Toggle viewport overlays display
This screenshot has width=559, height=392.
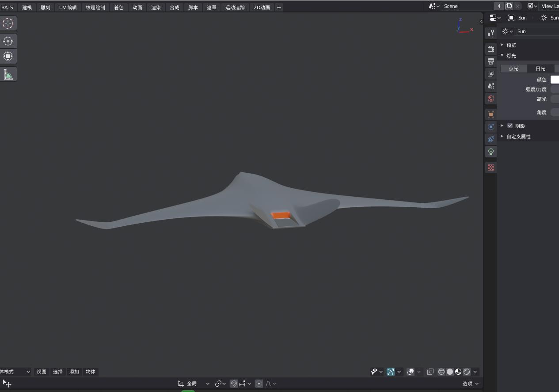click(x=411, y=372)
